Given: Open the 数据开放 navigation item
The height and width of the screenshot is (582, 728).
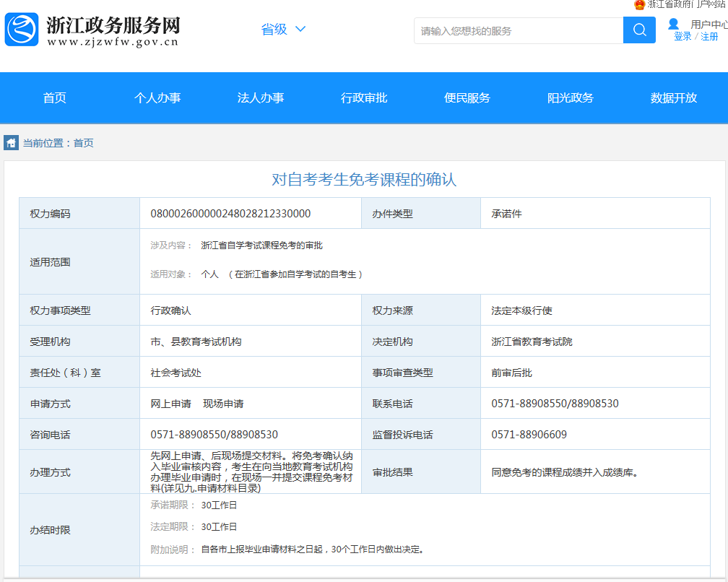Looking at the screenshot, I should coord(674,98).
